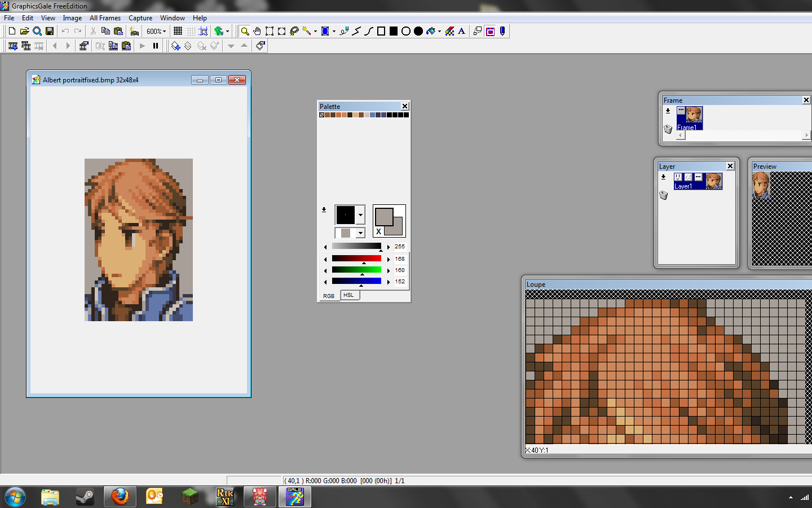The width and height of the screenshot is (812, 508).
Task: Click the add frame icon
Action: click(x=13, y=46)
